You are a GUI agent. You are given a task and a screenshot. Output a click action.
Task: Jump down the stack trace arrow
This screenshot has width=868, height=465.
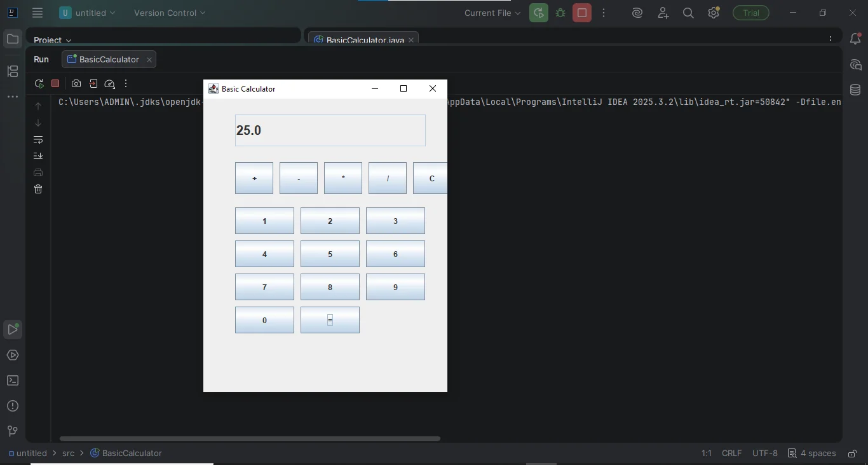click(38, 123)
